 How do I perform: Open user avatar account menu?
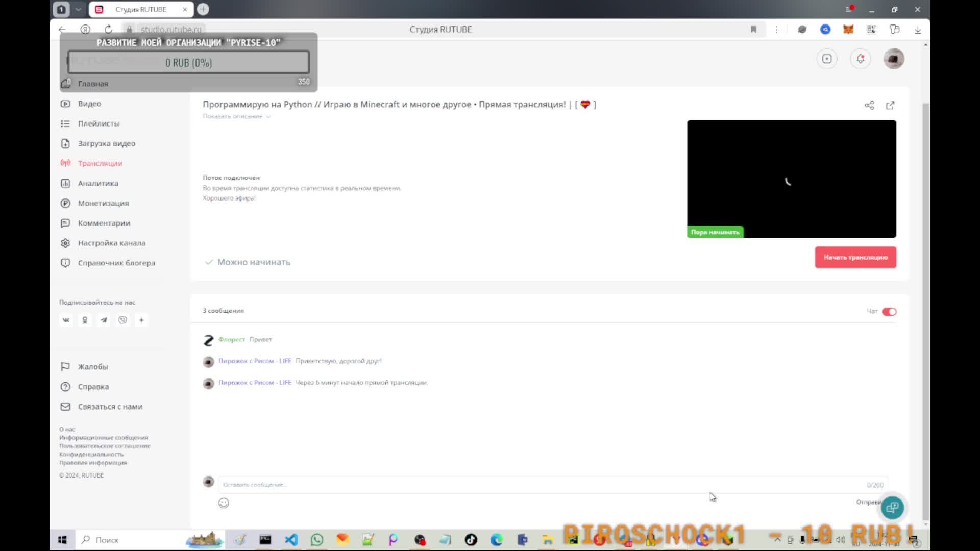[894, 59]
